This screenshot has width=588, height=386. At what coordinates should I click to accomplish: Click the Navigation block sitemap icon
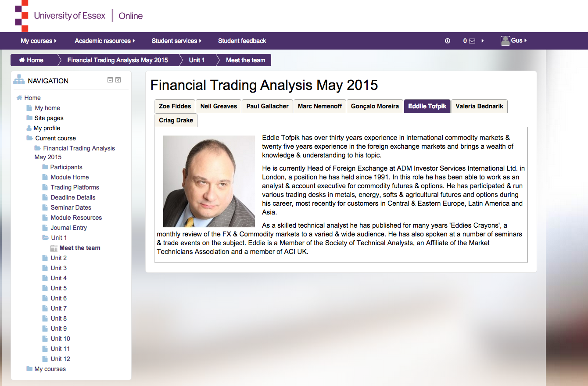[19, 80]
